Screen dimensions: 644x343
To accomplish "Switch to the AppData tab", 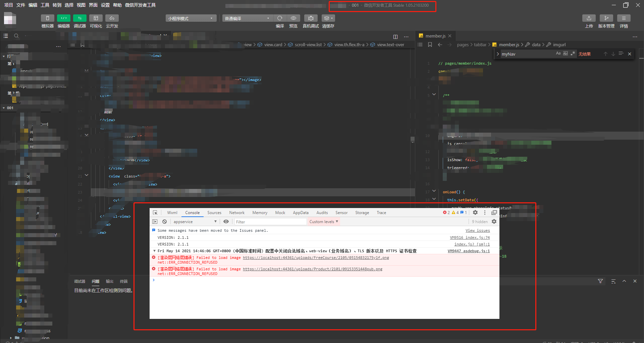I will (x=301, y=213).
